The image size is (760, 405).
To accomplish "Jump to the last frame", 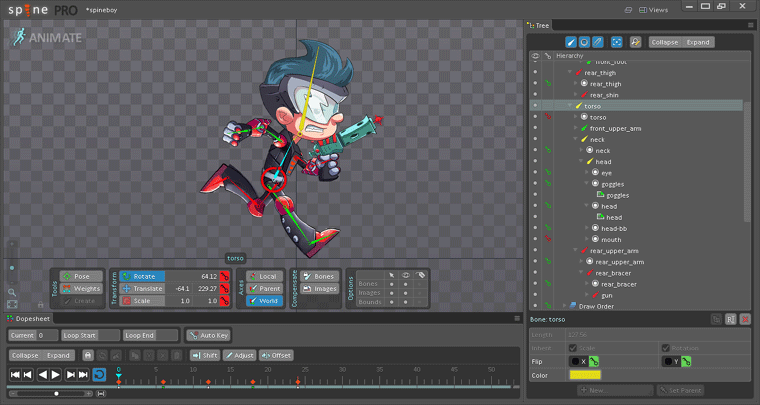I will coord(83,374).
